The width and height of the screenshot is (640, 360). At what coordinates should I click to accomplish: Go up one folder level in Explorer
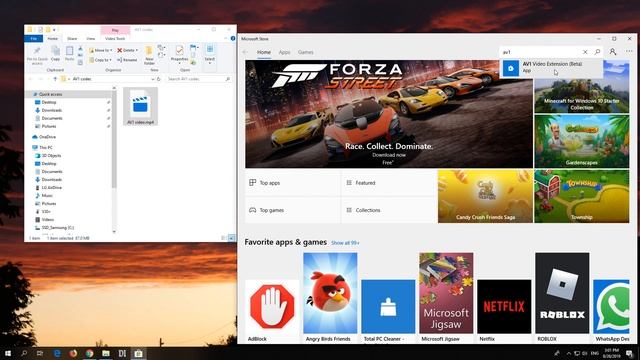tap(55, 79)
